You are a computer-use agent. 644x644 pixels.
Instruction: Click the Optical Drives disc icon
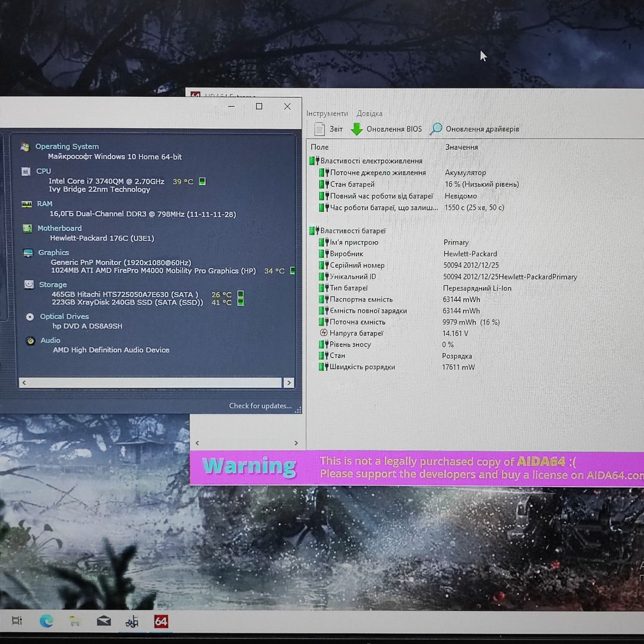pyautogui.click(x=30, y=316)
